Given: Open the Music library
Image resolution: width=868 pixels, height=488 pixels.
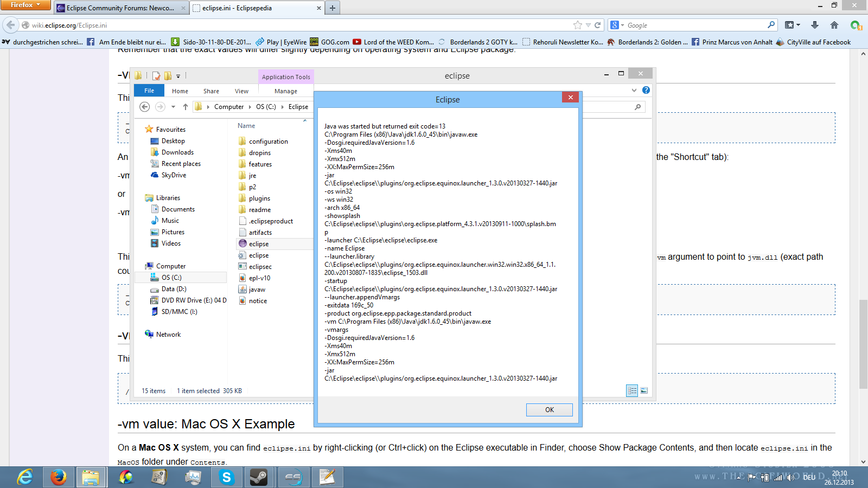Looking at the screenshot, I should click(x=164, y=221).
